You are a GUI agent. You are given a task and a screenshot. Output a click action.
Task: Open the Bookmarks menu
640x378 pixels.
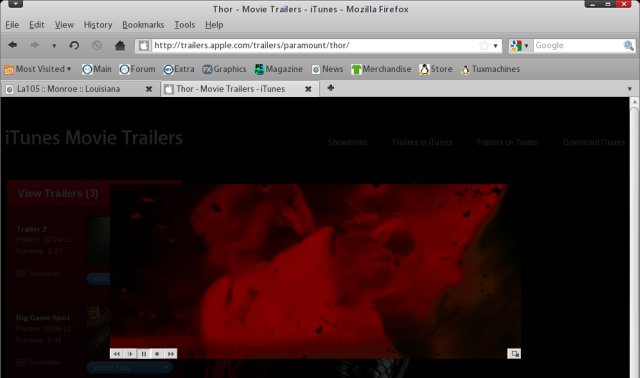143,25
